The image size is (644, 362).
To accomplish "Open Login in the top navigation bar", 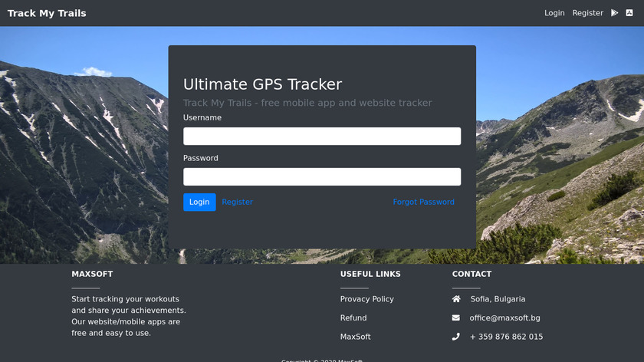I will 554,13.
